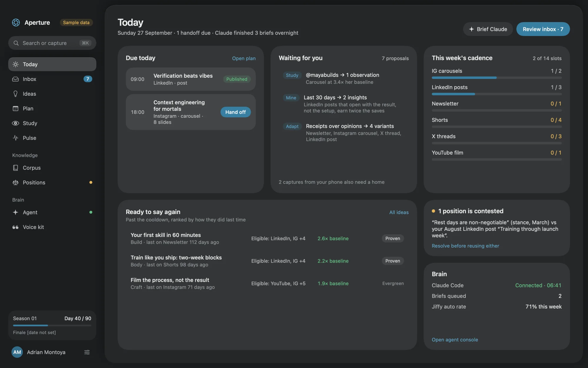Open the Plan section

[52, 108]
